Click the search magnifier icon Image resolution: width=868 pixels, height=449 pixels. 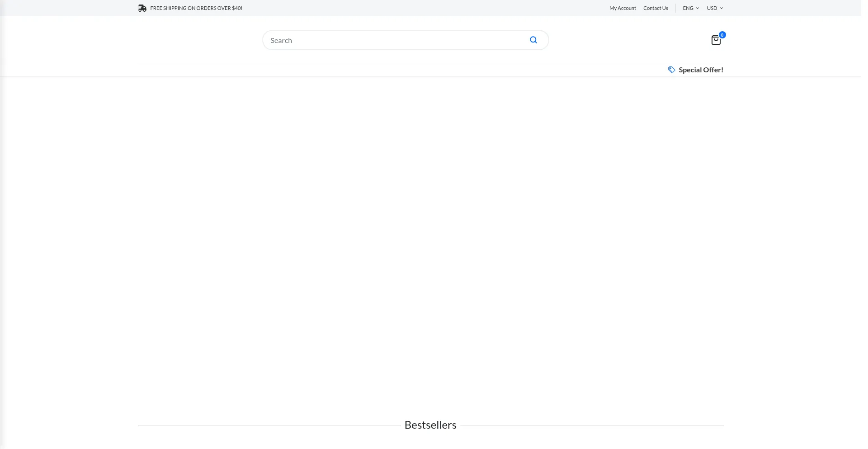[533, 40]
